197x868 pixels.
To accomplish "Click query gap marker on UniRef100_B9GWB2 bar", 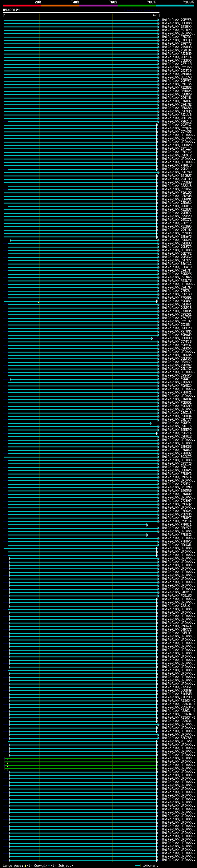I will click(x=39, y=302).
